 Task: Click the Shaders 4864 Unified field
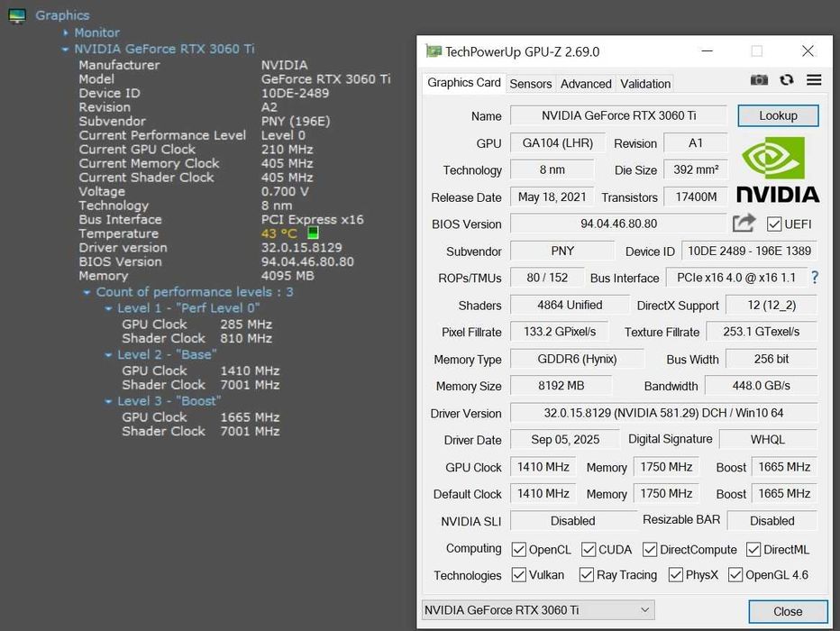(x=570, y=305)
